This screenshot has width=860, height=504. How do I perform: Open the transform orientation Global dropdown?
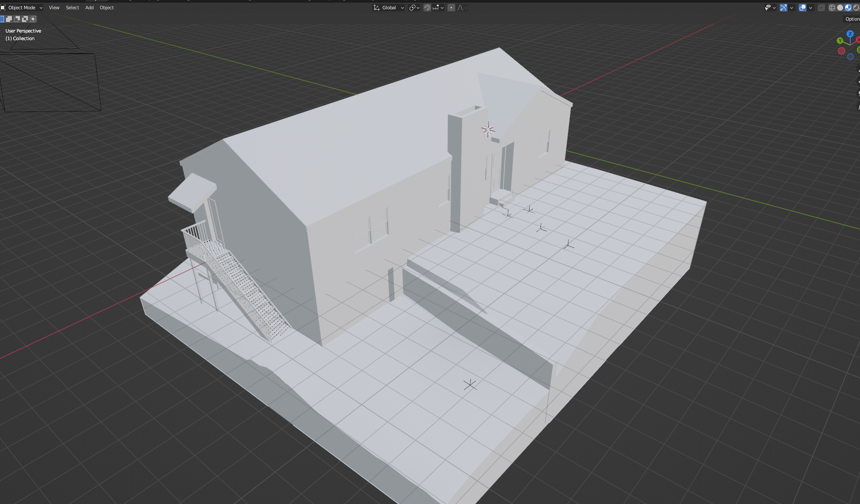pyautogui.click(x=388, y=7)
